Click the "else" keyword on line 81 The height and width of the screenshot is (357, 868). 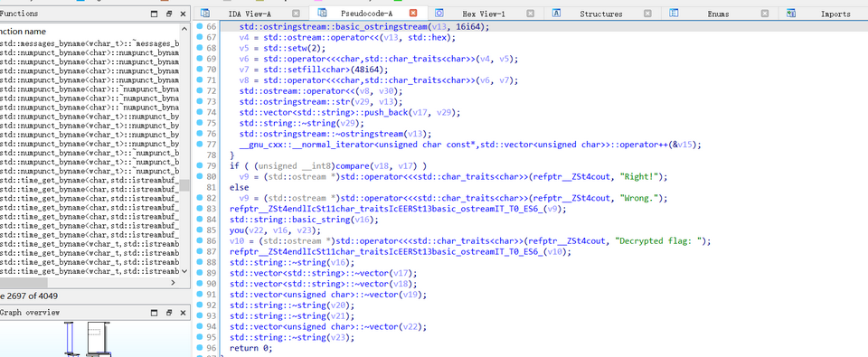tap(239, 188)
